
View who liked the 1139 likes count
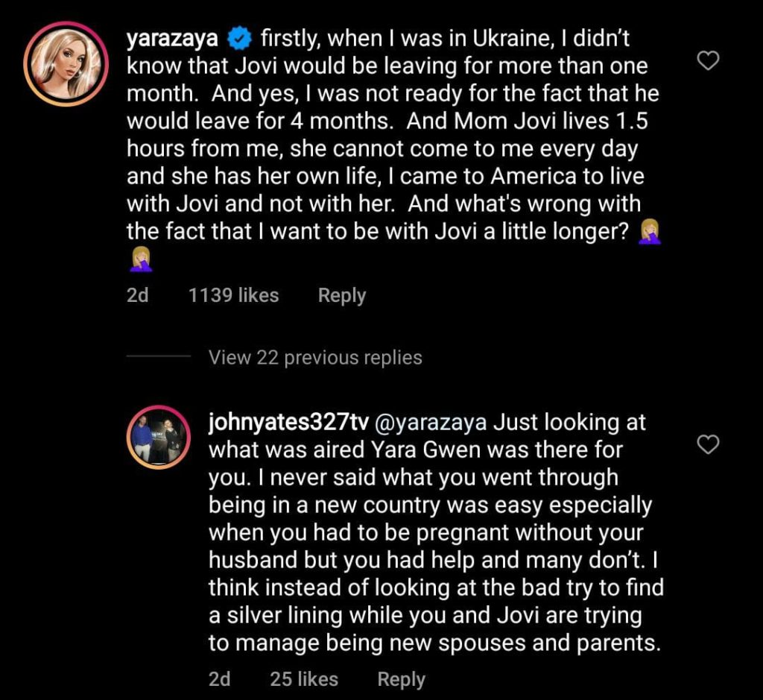coord(234,295)
